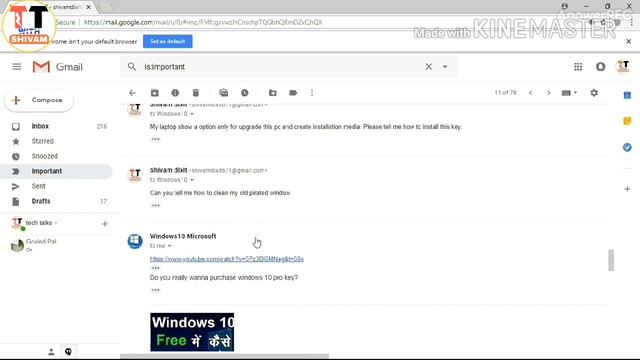Screen dimensions: 640x360
Task: Go to the older conversation
Action: coord(549,93)
